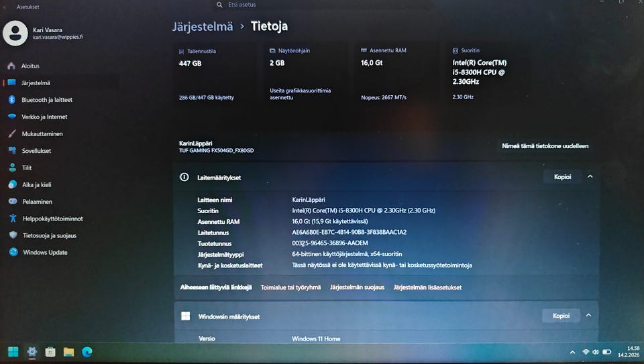Open the Aika ja kieli globe icon
This screenshot has height=364, width=644.
[x=13, y=184]
